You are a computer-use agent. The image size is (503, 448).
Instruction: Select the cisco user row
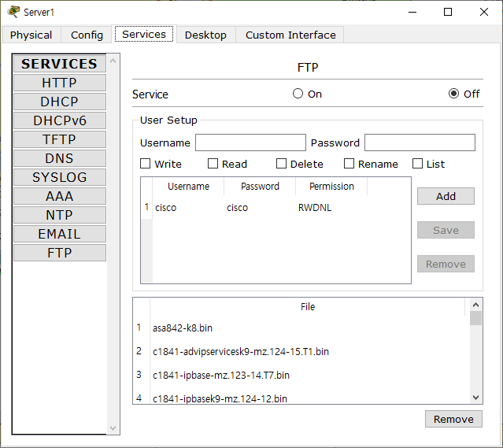pyautogui.click(x=276, y=208)
